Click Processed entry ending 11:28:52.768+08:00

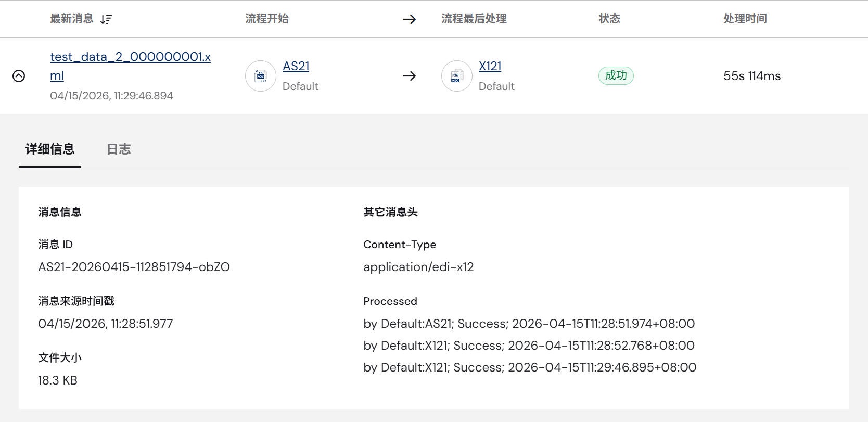(529, 346)
